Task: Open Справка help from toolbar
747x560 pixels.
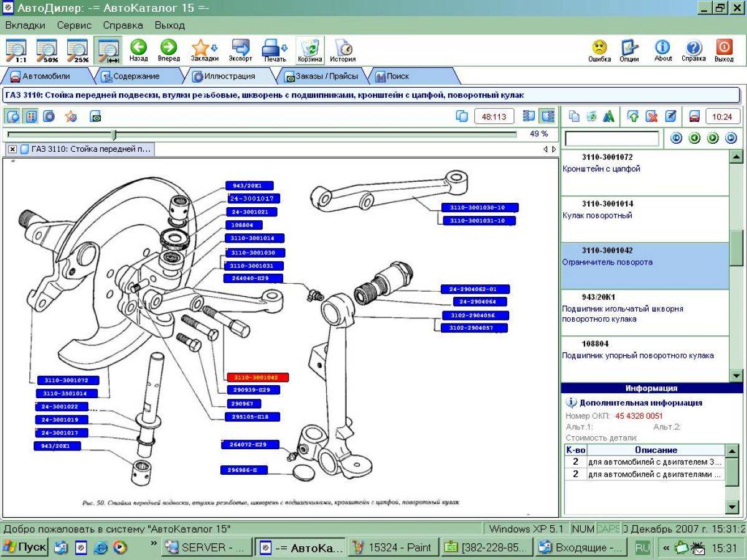Action: (x=693, y=50)
